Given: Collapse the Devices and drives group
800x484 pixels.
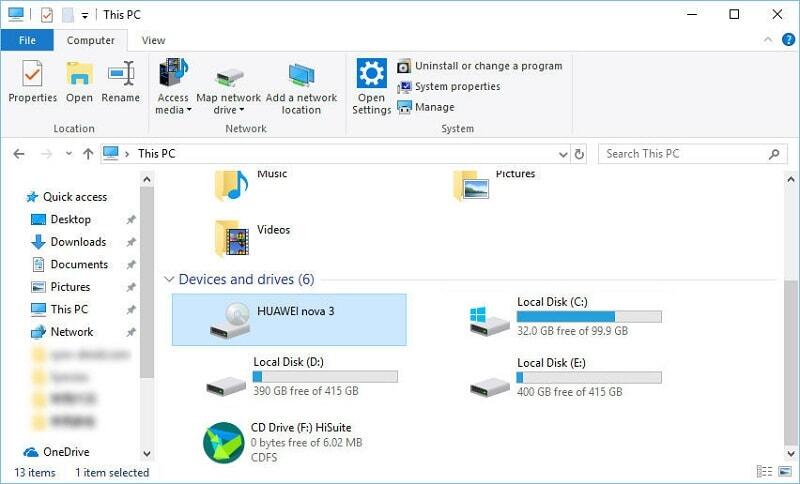Looking at the screenshot, I should point(169,280).
